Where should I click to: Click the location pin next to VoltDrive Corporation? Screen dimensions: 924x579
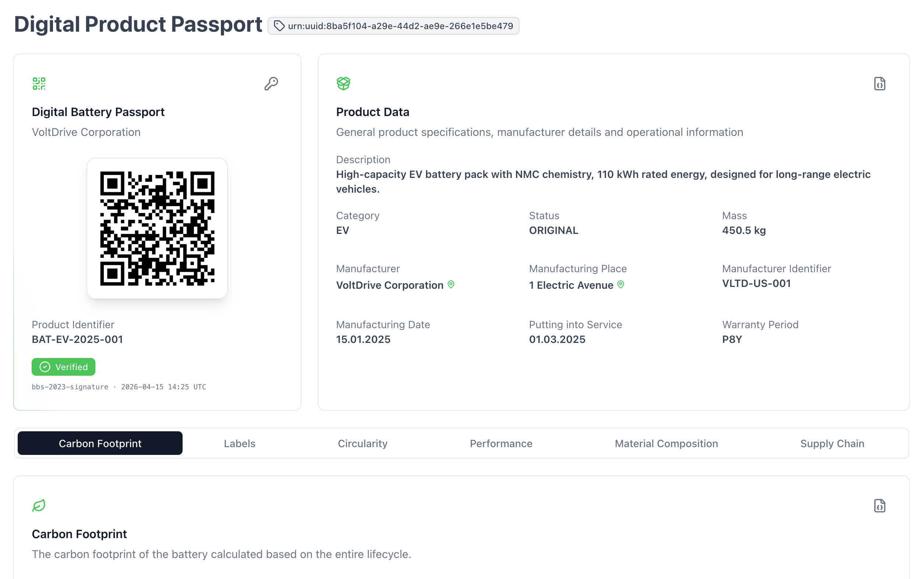(x=451, y=284)
